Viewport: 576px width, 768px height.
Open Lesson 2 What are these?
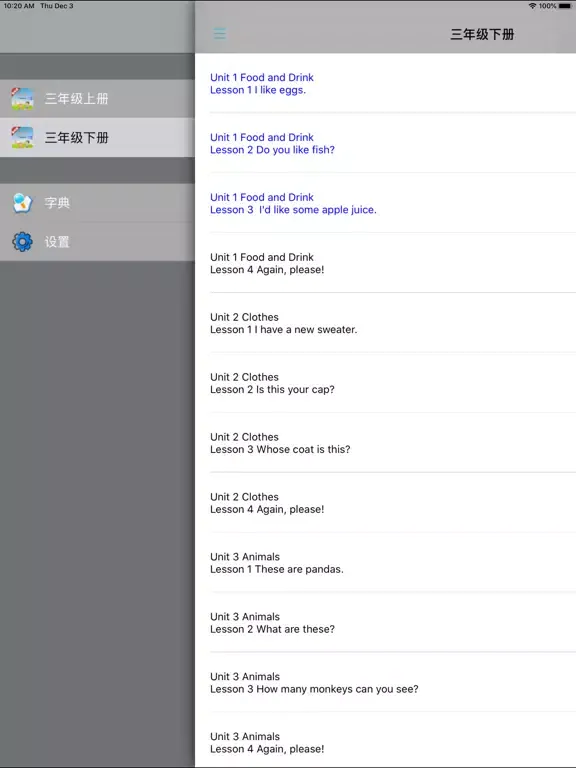tap(385, 623)
